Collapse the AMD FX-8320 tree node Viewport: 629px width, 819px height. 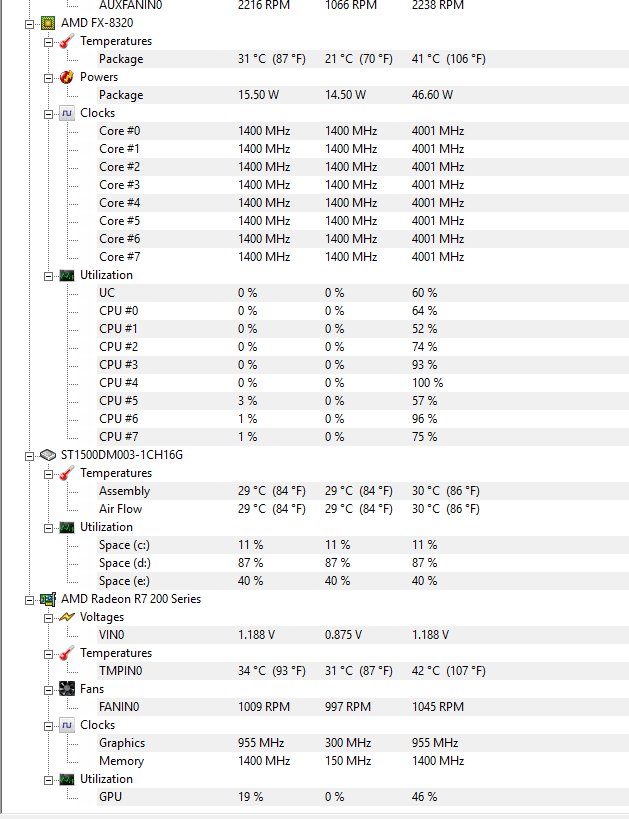pyautogui.click(x=28, y=23)
